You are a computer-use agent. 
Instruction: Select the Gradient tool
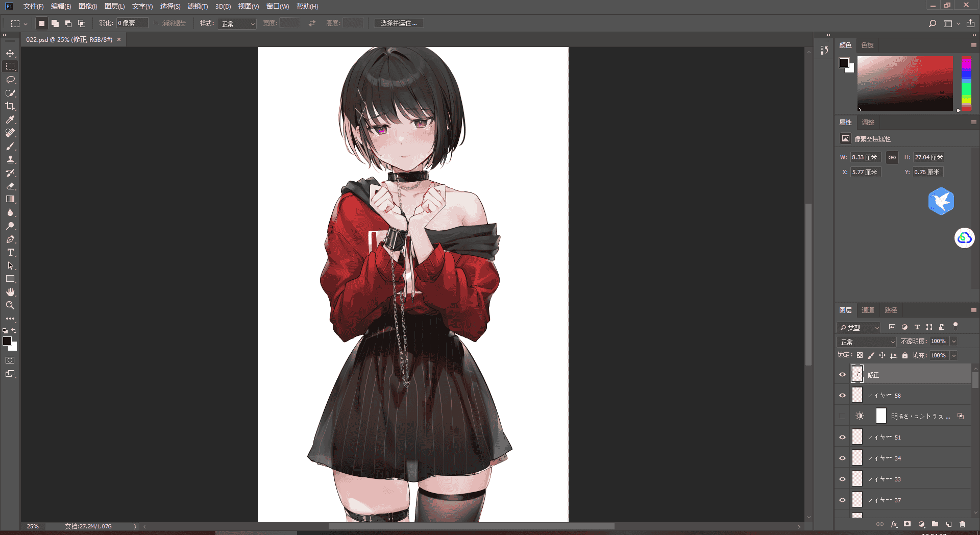pyautogui.click(x=10, y=199)
